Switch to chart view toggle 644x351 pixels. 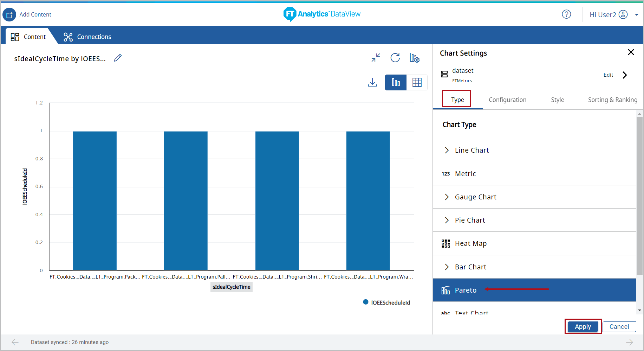(396, 83)
